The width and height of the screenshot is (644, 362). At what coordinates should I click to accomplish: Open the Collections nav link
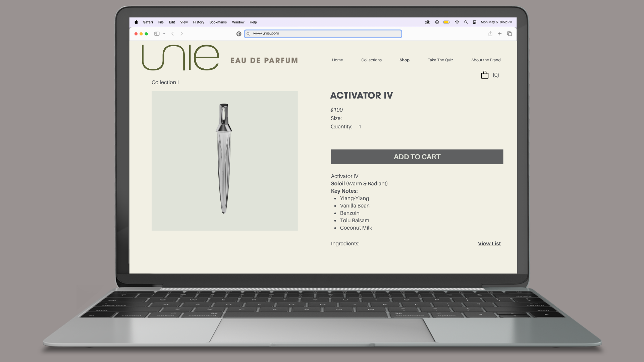(x=371, y=60)
